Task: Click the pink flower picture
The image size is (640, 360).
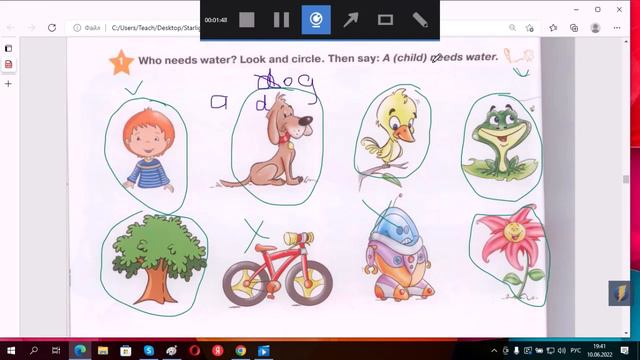Action: 510,253
